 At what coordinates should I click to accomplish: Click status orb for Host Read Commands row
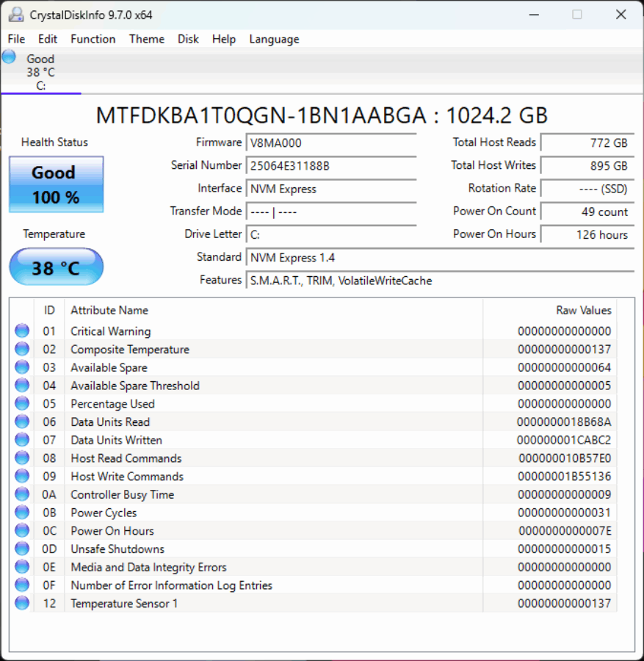point(22,458)
